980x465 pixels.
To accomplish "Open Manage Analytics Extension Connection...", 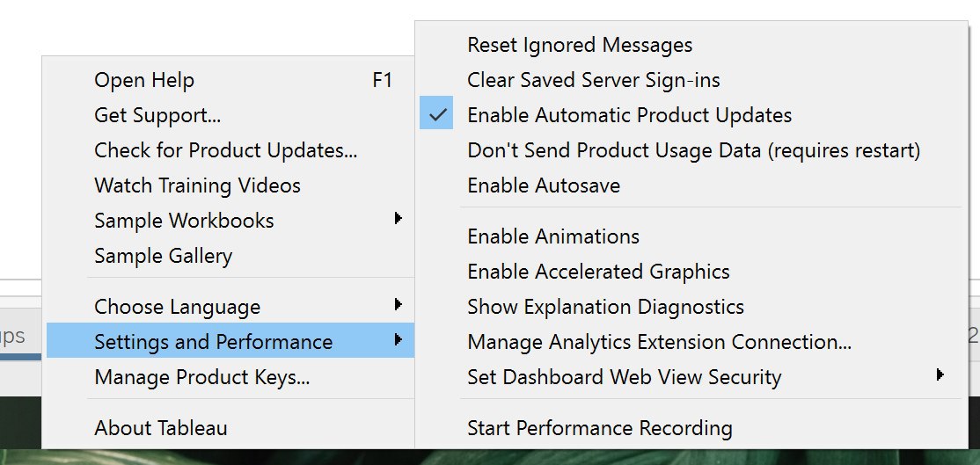I will pos(691,342).
